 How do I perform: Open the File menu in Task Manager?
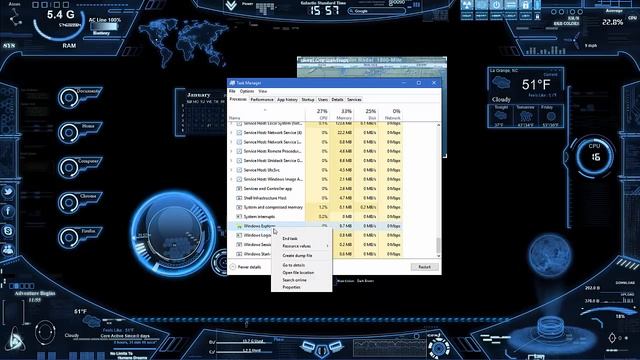point(232,91)
